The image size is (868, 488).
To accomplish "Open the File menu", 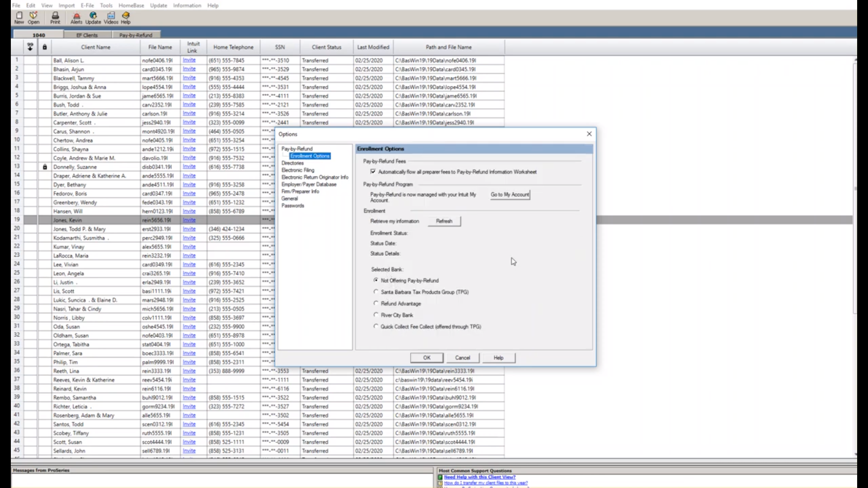I will coord(16,5).
